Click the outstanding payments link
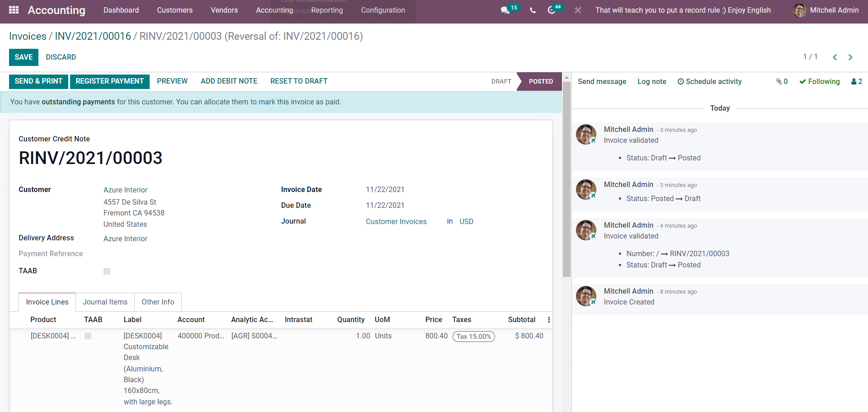 click(78, 102)
